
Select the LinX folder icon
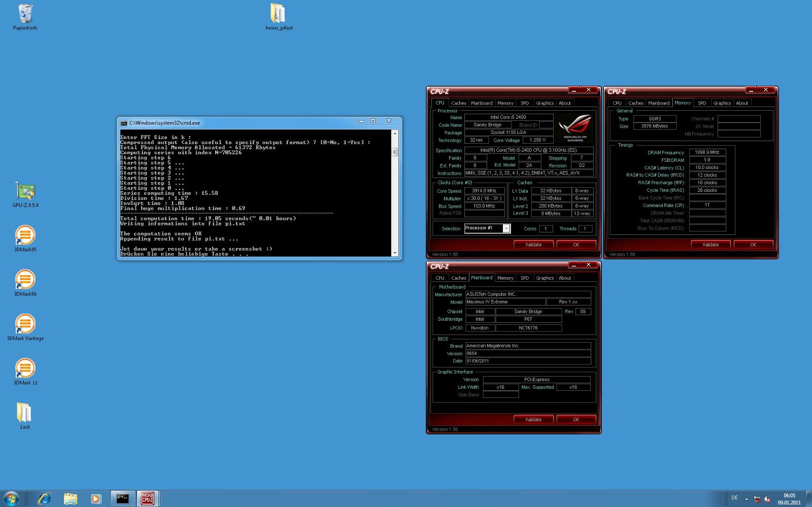25,416
